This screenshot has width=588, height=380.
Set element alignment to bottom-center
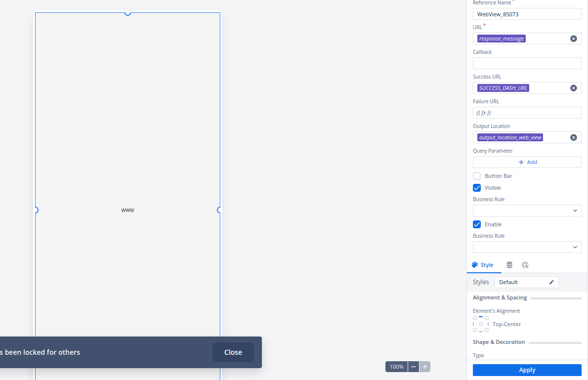tap(481, 331)
